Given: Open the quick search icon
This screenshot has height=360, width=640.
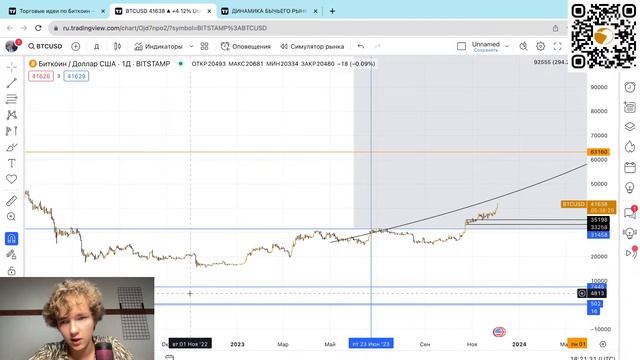Looking at the screenshot, I should pyautogui.click(x=523, y=47).
